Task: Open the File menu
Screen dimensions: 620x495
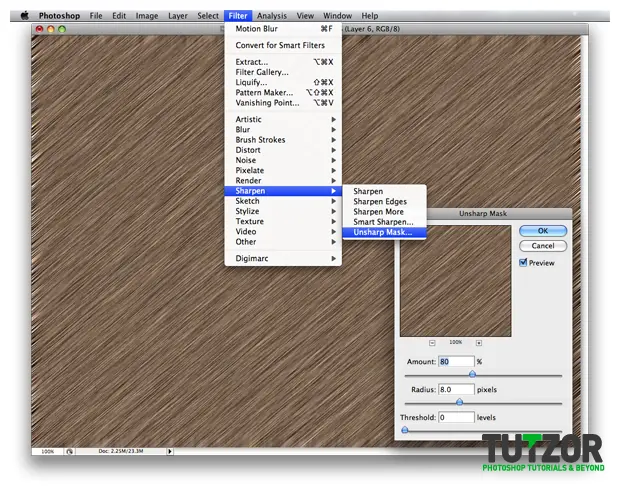Action: pyautogui.click(x=96, y=16)
